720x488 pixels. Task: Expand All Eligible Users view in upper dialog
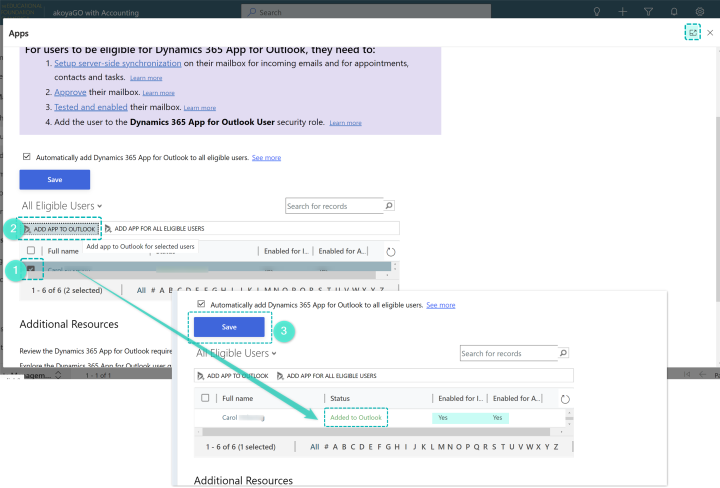(x=62, y=206)
